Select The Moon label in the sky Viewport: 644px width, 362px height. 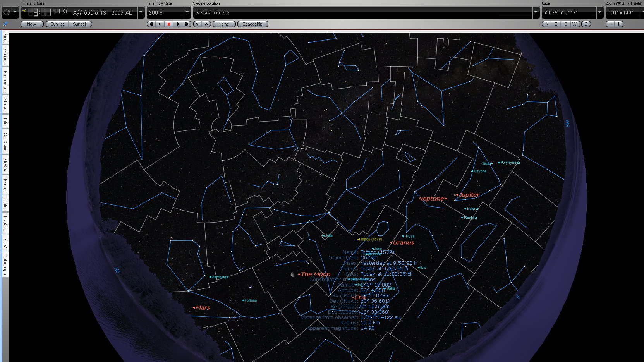[x=316, y=274]
